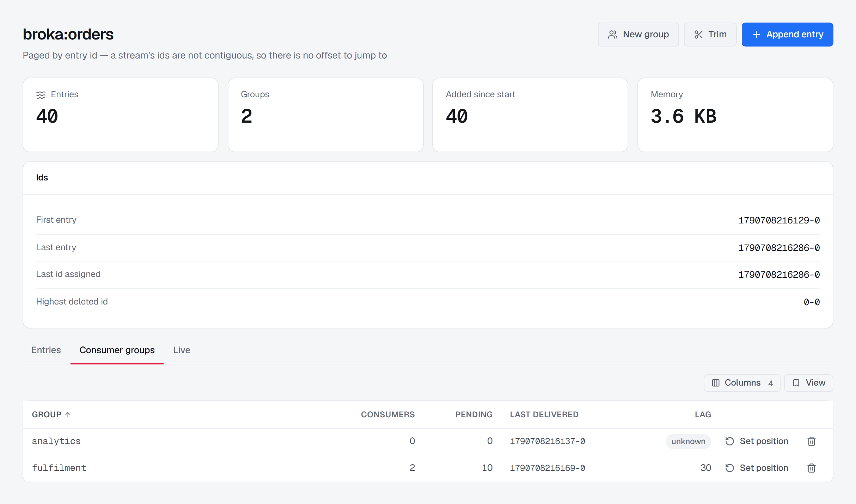
Task: Sort by PENDING column header
Action: pos(474,414)
